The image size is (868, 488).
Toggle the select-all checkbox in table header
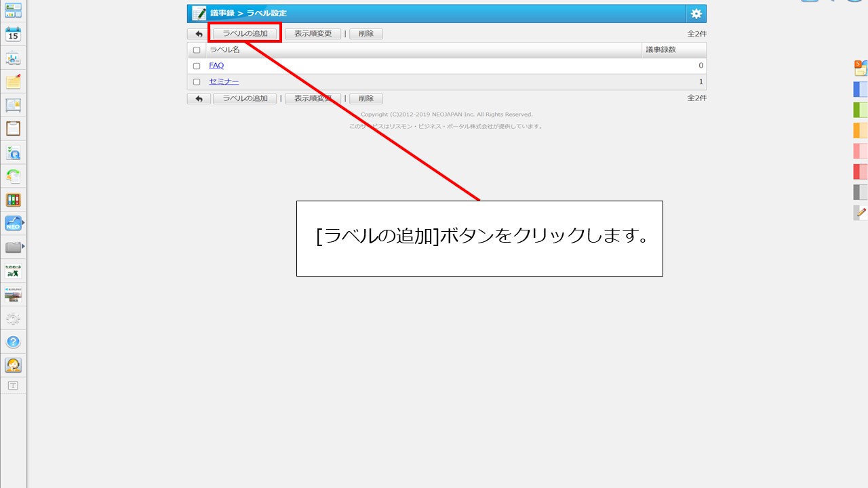coord(197,50)
